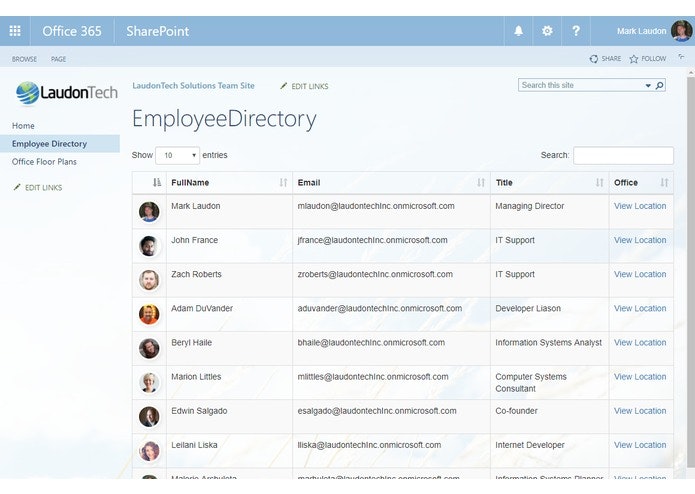Toggle the focus content icon
695x494 pixels.
point(681,57)
